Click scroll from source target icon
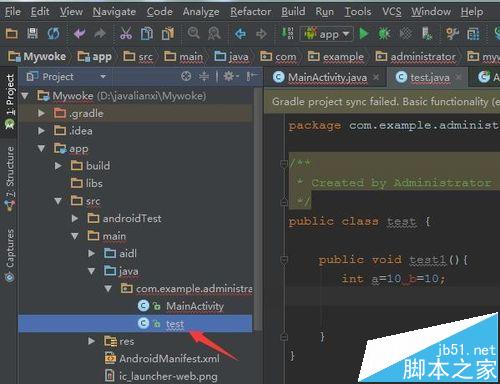The height and width of the screenshot is (384, 500). (186, 77)
